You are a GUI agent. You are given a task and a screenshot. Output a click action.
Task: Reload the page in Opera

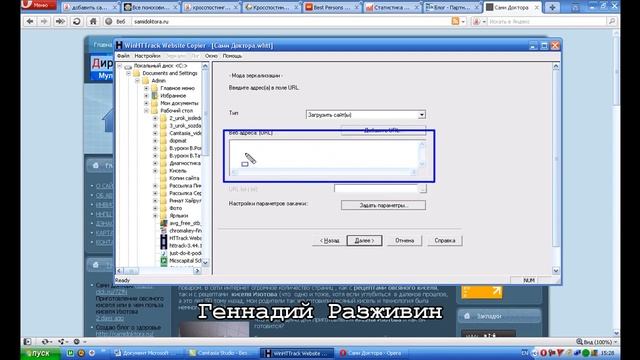pos(76,21)
